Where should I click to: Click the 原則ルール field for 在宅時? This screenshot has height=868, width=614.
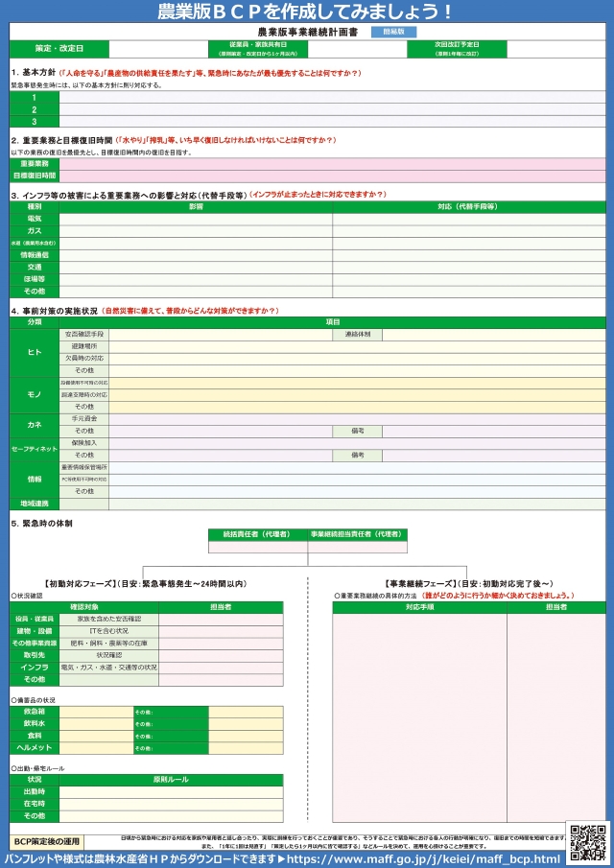[x=171, y=805]
